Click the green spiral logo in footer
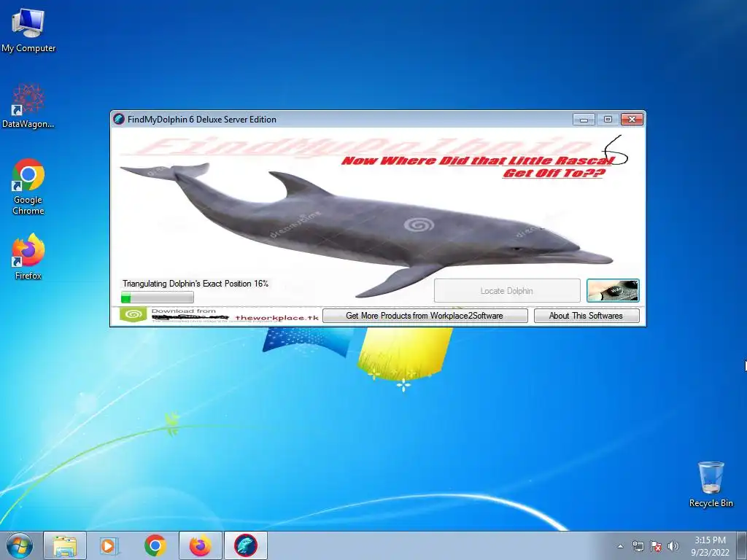This screenshot has height=560, width=747. [x=133, y=315]
